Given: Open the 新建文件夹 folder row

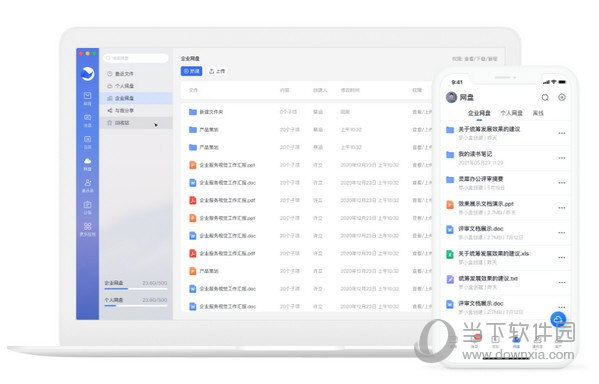Looking at the screenshot, I should tap(307, 112).
